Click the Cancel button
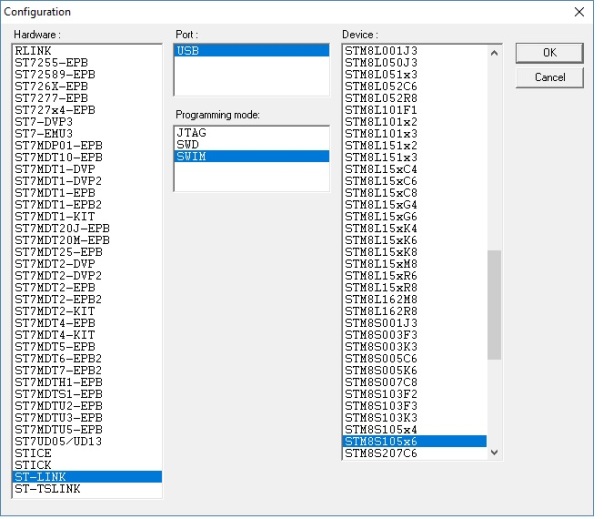 coord(549,77)
